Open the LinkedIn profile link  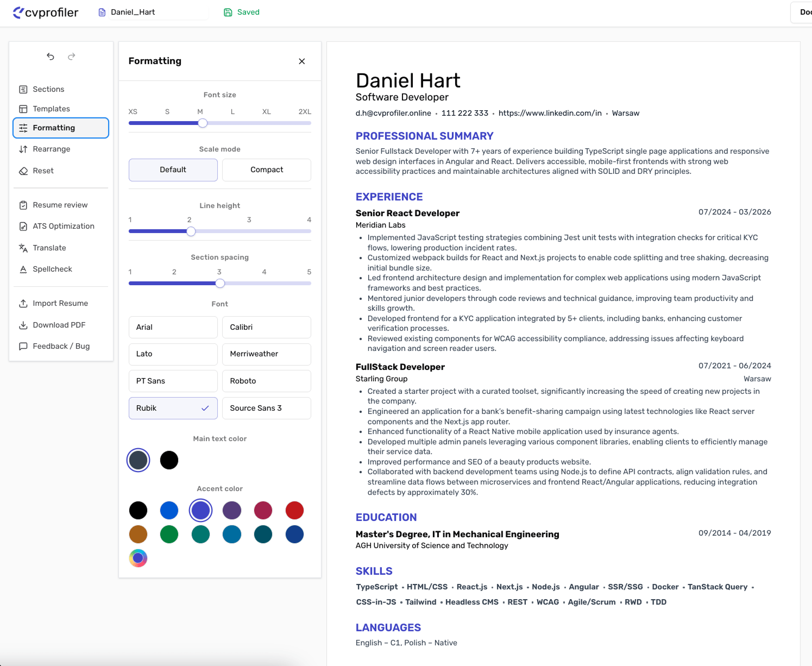pos(549,113)
